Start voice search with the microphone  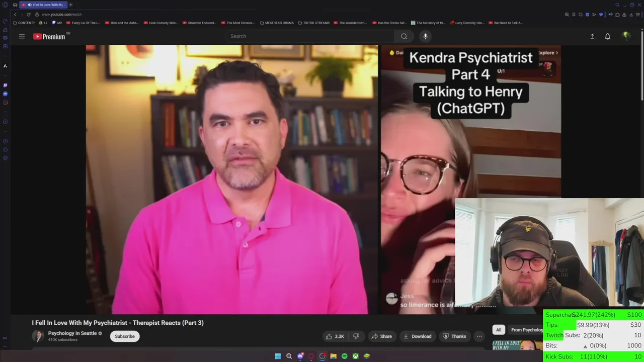click(x=425, y=36)
